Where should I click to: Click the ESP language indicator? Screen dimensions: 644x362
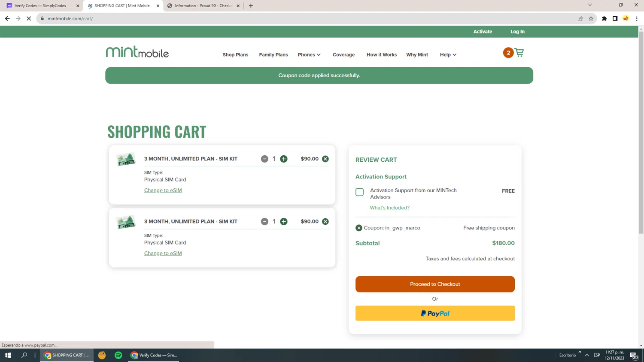[x=597, y=355]
